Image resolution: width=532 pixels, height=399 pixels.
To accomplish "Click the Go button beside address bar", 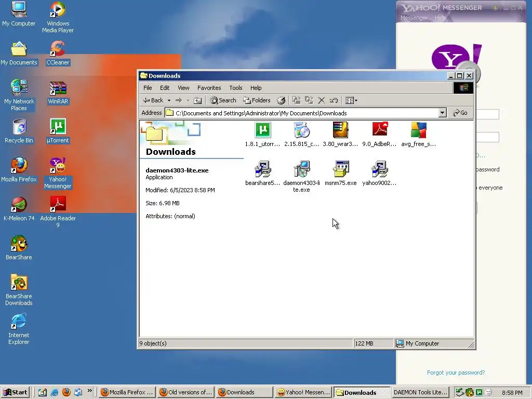I will click(x=460, y=113).
